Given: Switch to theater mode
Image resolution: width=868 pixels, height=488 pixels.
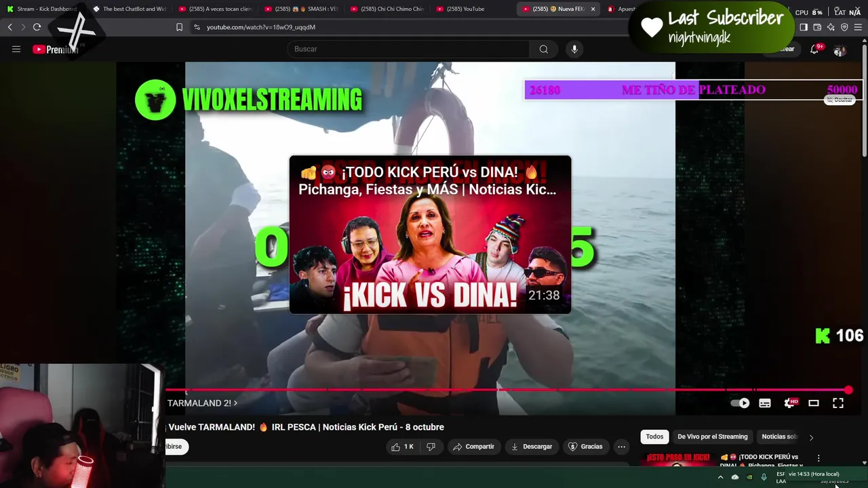Looking at the screenshot, I should (x=814, y=403).
